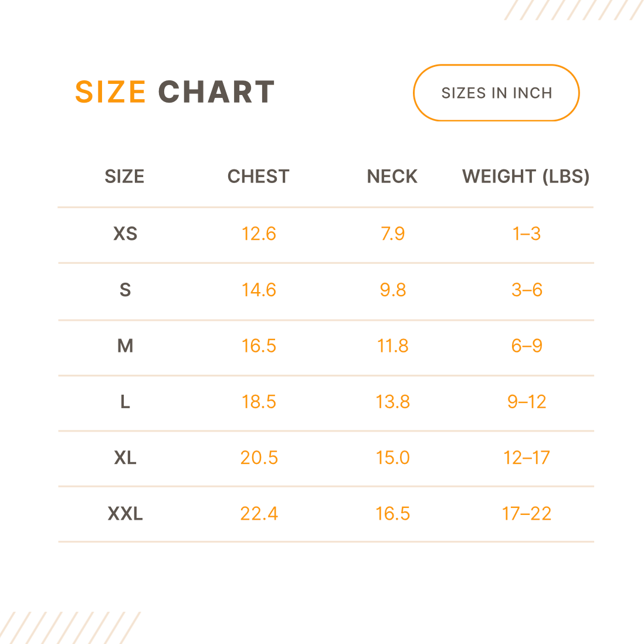Viewport: 644px width, 644px height.
Task: Click the SIZES IN INCH button
Action: point(496,93)
